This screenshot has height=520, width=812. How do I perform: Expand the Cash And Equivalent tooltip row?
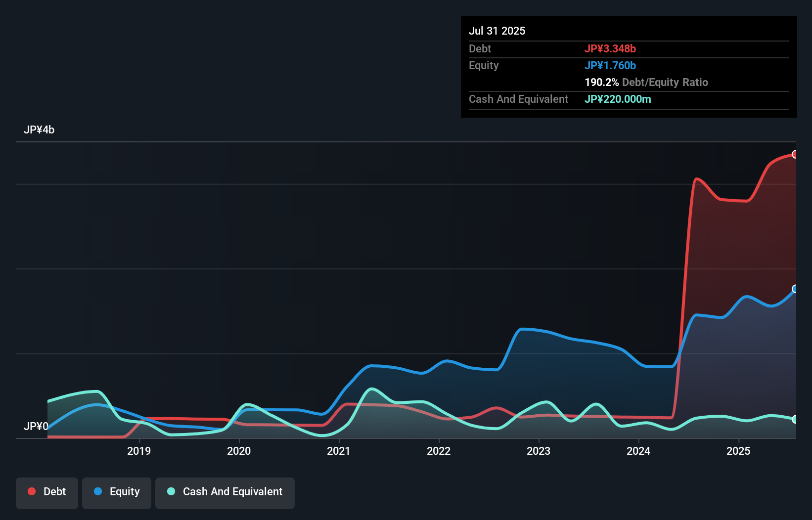pyautogui.click(x=518, y=99)
